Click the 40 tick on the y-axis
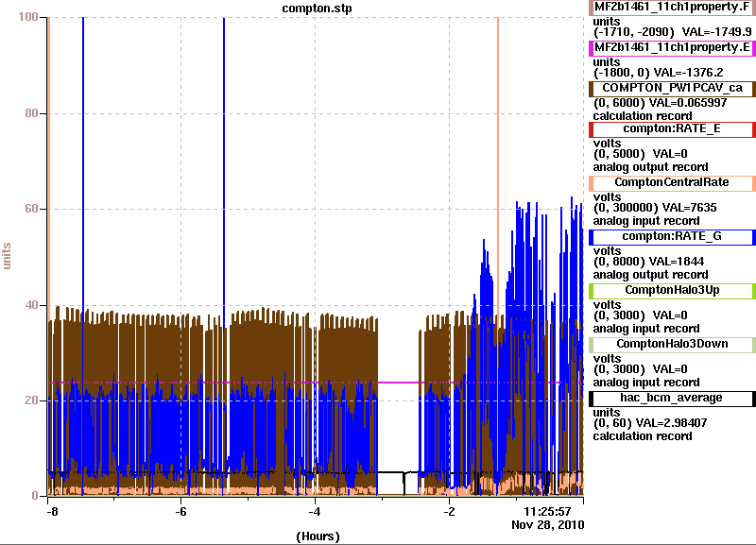The height and width of the screenshot is (545, 756). coord(31,305)
